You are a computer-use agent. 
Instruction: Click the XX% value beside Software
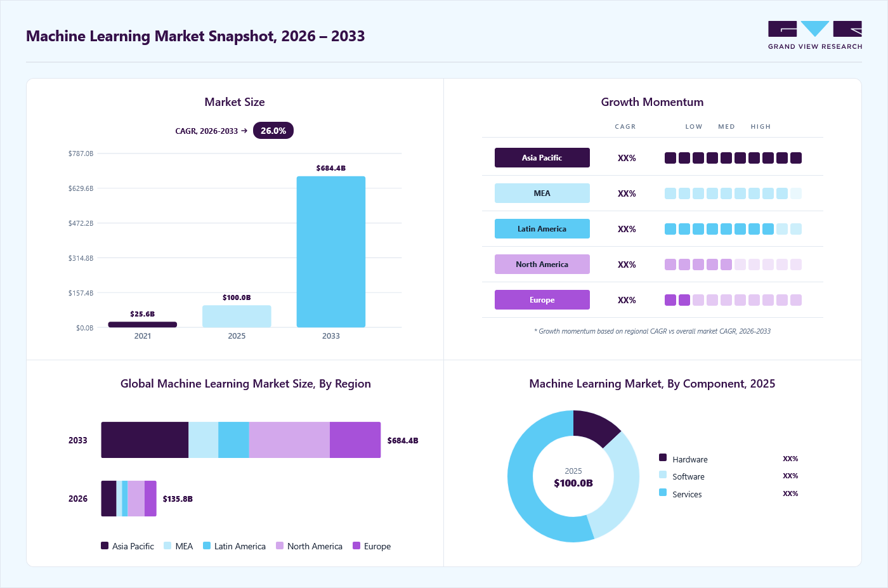tap(790, 476)
